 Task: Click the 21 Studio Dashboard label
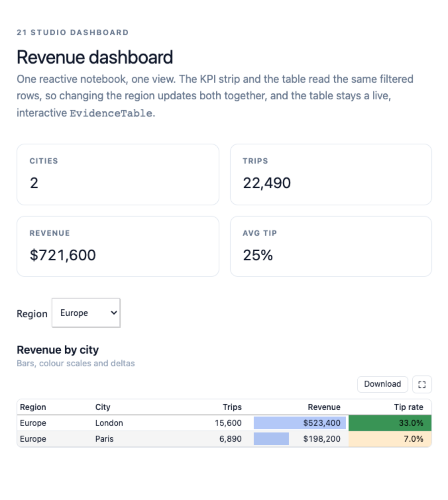pyautogui.click(x=73, y=32)
